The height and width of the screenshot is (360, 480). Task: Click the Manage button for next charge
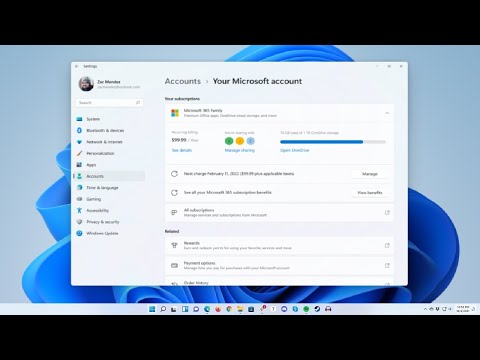370,174
